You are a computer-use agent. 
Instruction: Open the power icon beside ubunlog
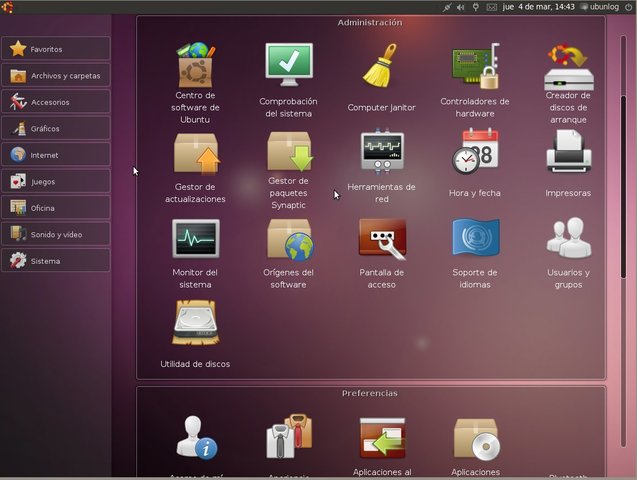click(628, 7)
